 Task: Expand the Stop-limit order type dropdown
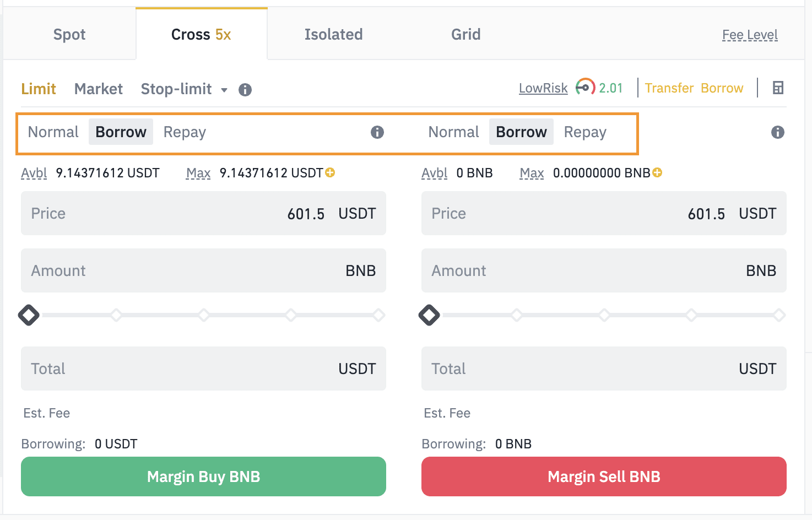[224, 90]
